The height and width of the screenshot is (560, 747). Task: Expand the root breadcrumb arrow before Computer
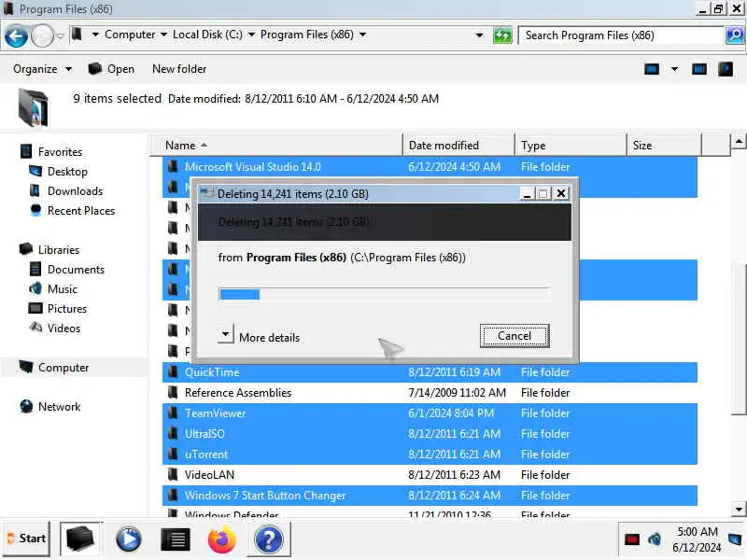(95, 35)
